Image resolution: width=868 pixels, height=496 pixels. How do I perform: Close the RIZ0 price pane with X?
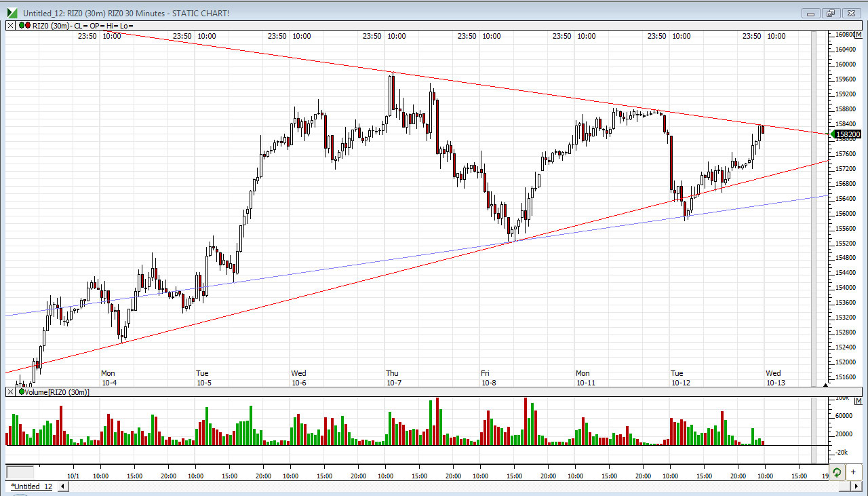point(10,26)
